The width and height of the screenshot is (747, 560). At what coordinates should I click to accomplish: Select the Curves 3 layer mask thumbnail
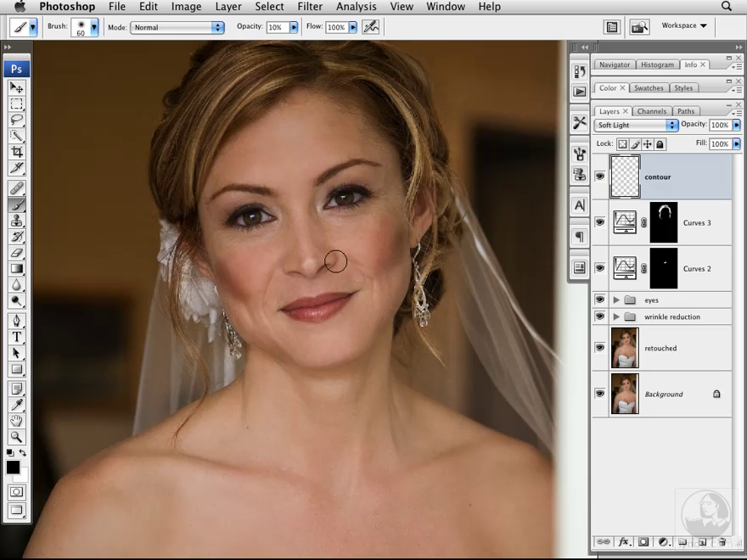(663, 222)
